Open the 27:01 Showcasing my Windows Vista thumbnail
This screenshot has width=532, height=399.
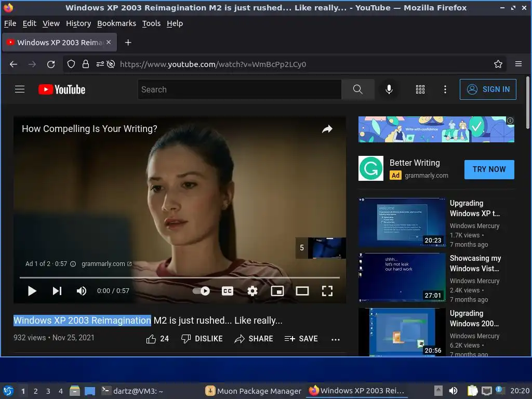click(402, 277)
